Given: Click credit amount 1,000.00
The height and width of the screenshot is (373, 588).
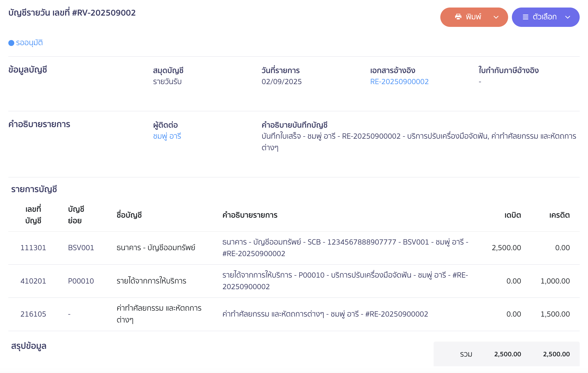Looking at the screenshot, I should (x=555, y=281).
